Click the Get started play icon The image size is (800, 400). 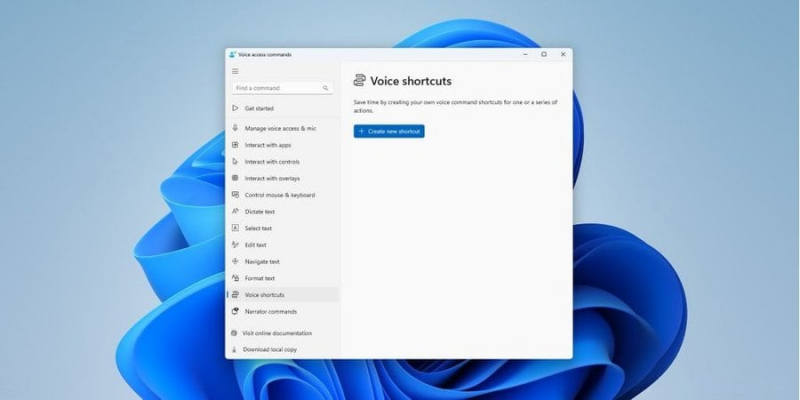[x=235, y=108]
